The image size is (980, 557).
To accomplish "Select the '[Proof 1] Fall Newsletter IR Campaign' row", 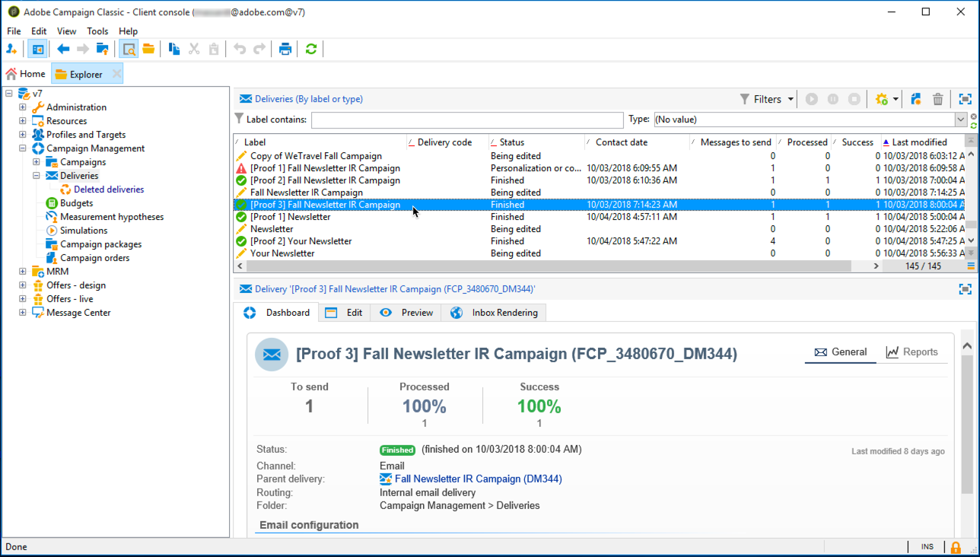I will [600, 168].
